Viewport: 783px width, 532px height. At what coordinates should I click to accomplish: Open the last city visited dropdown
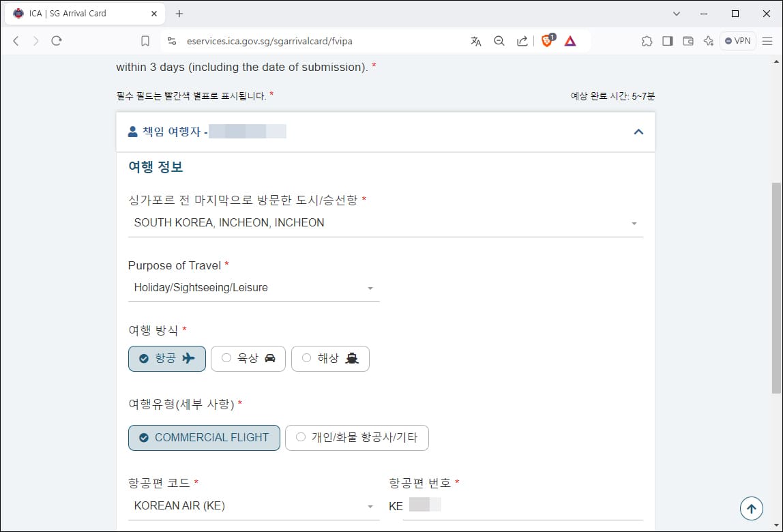pyautogui.click(x=385, y=223)
